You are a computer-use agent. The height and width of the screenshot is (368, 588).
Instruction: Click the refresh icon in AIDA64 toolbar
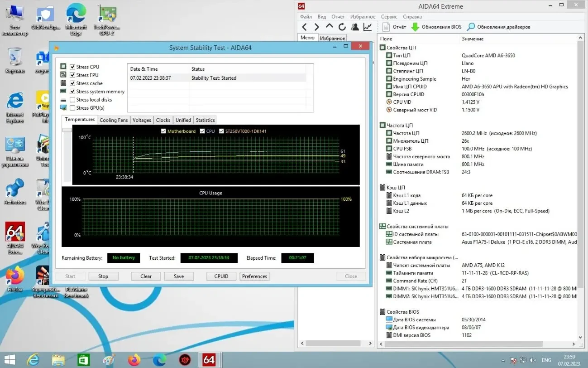(342, 26)
